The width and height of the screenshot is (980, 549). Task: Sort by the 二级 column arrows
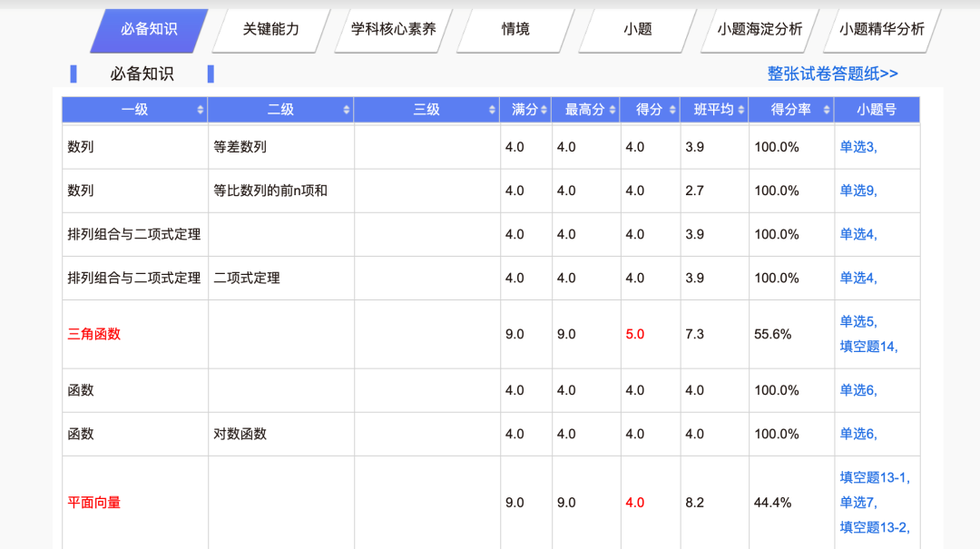coord(347,110)
